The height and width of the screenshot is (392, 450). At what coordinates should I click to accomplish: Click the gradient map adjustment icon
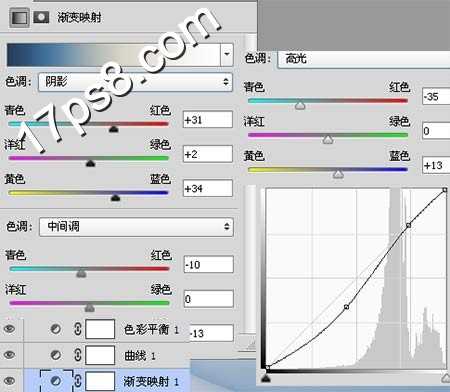pos(19,18)
